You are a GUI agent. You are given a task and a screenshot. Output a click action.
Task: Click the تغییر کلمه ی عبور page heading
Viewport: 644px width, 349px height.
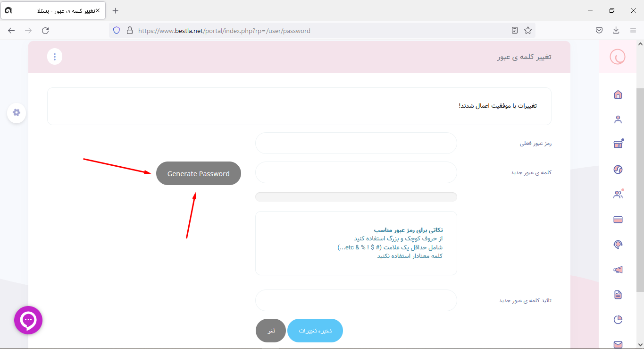[x=525, y=57]
